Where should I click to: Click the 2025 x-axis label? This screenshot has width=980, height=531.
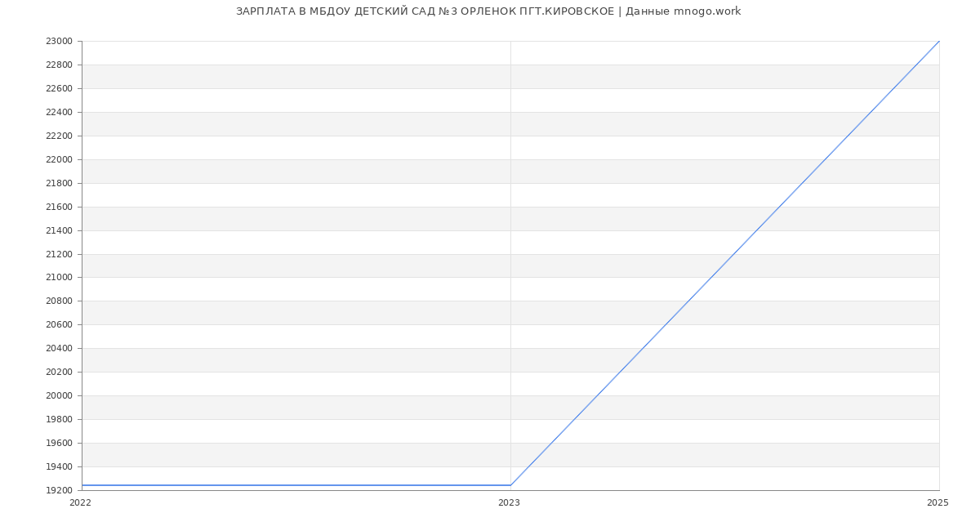pos(938,503)
